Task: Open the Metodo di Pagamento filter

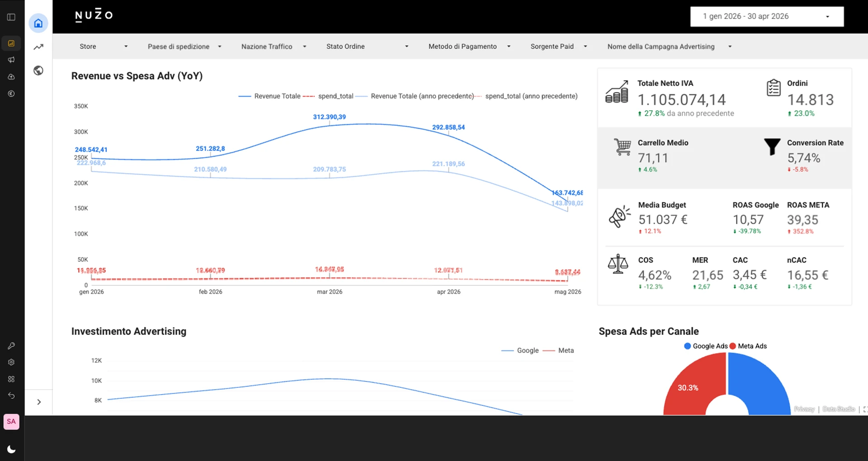Action: pyautogui.click(x=469, y=46)
